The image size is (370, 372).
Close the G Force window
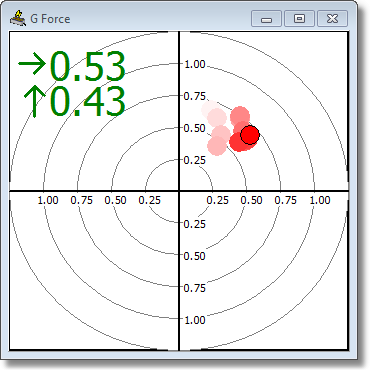[x=332, y=18]
